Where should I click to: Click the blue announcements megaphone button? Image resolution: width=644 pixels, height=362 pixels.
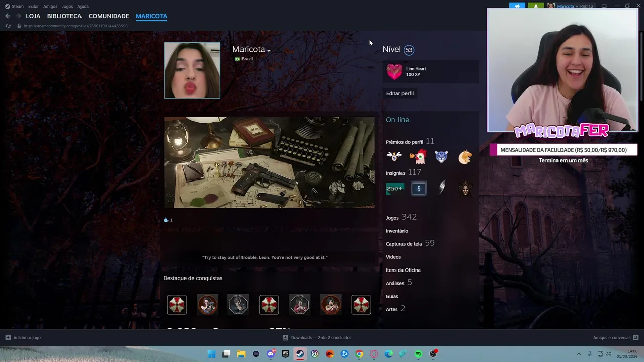517,6
